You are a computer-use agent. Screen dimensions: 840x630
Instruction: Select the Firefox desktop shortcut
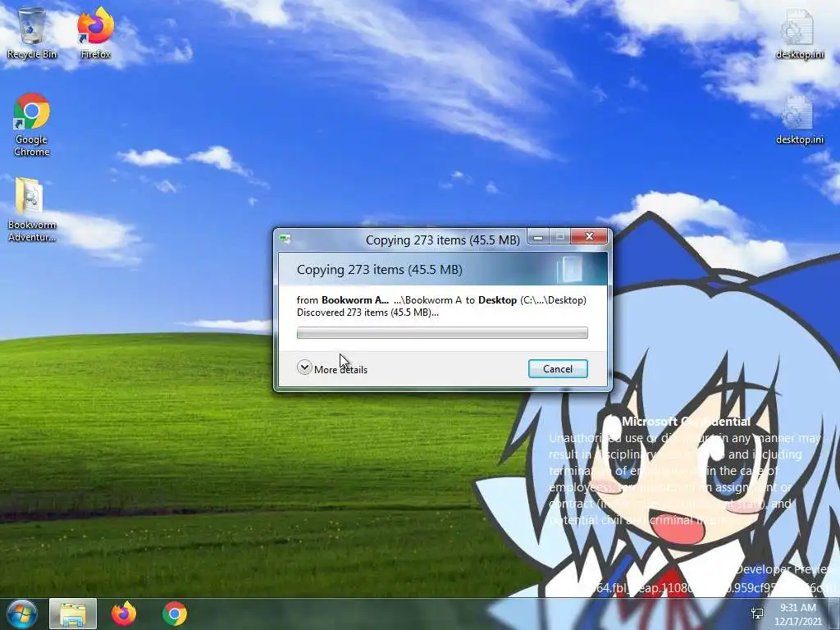coord(95,33)
